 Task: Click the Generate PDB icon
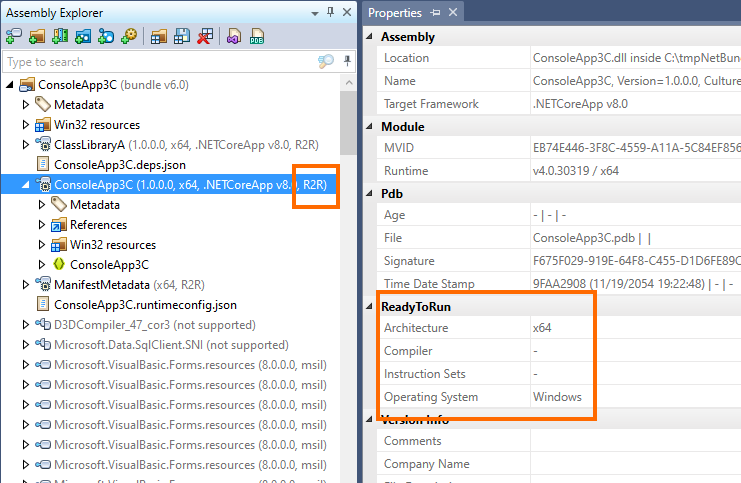(x=257, y=36)
